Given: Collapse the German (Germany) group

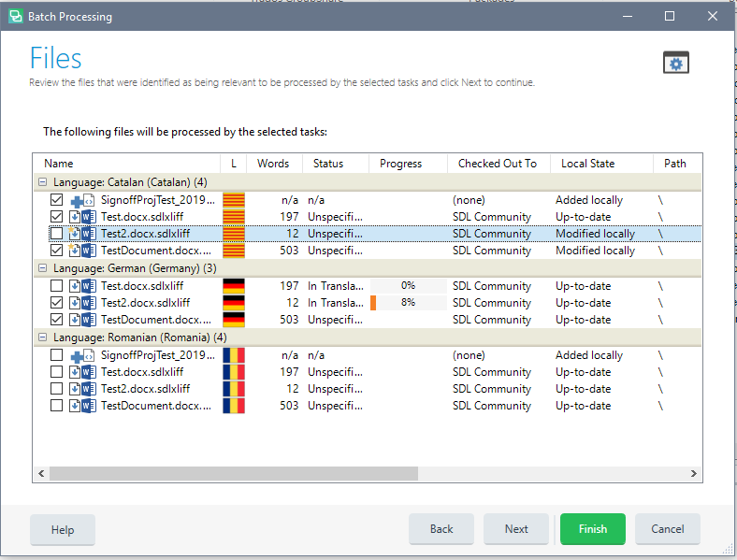Looking at the screenshot, I should [x=42, y=267].
